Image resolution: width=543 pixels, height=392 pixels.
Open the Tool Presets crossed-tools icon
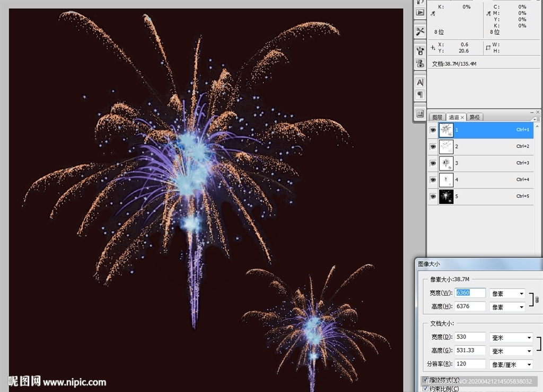(420, 31)
